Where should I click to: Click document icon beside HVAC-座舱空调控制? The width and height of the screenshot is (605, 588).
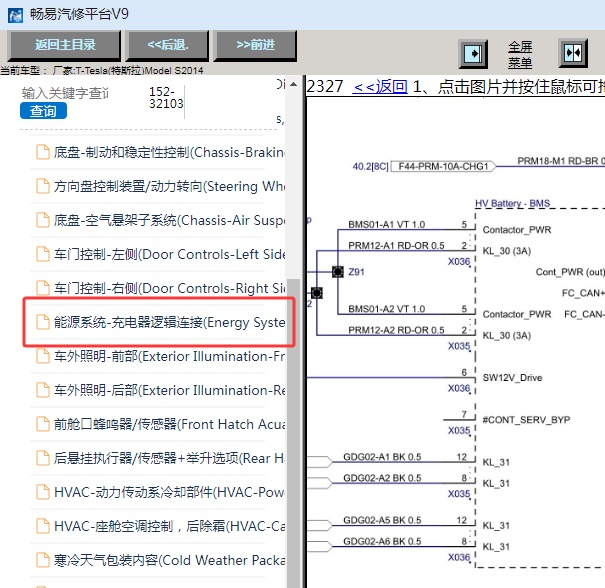[x=43, y=525]
